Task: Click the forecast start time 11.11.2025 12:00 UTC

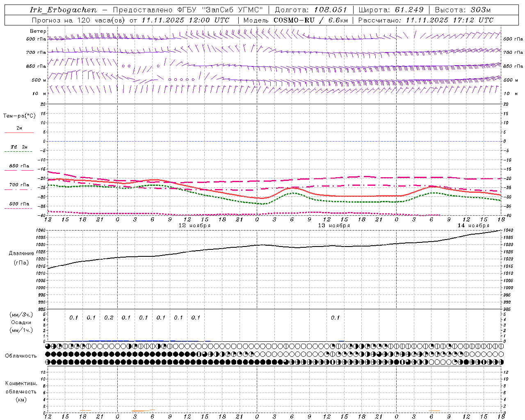Action: [x=186, y=20]
